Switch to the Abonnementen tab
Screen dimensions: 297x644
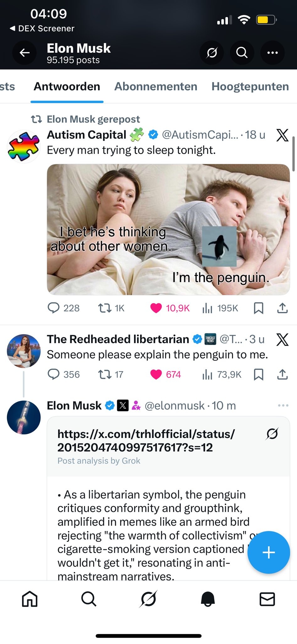(x=156, y=86)
